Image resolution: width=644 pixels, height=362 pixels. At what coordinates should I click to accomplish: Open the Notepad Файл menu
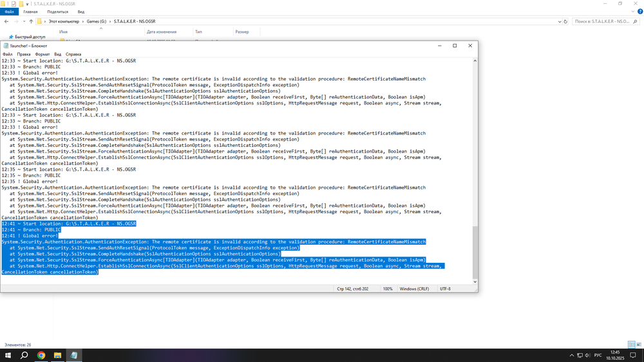[x=7, y=55]
